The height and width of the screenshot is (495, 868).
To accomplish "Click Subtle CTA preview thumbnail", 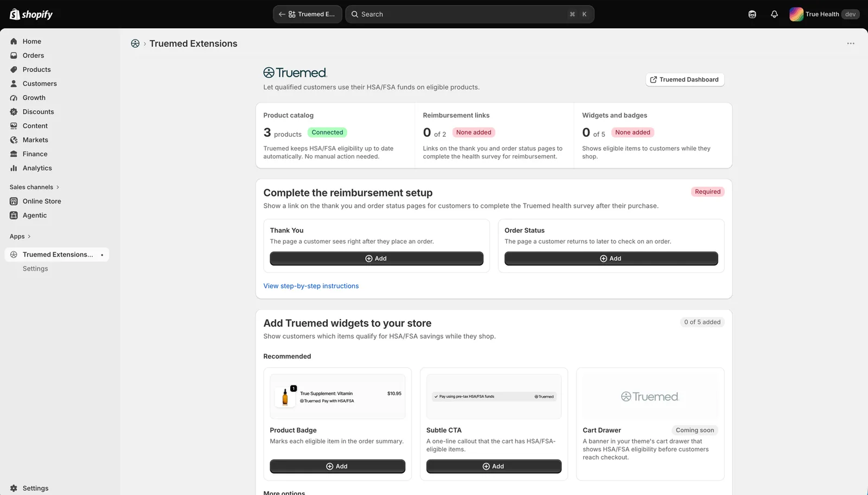I will [494, 397].
